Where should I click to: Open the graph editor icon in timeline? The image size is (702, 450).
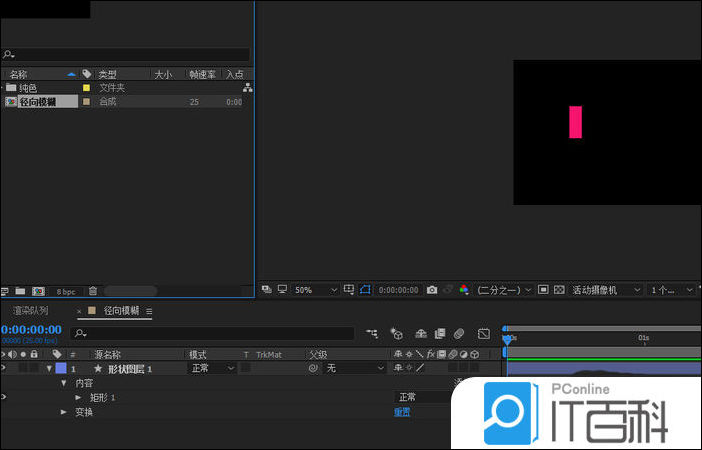(484, 333)
